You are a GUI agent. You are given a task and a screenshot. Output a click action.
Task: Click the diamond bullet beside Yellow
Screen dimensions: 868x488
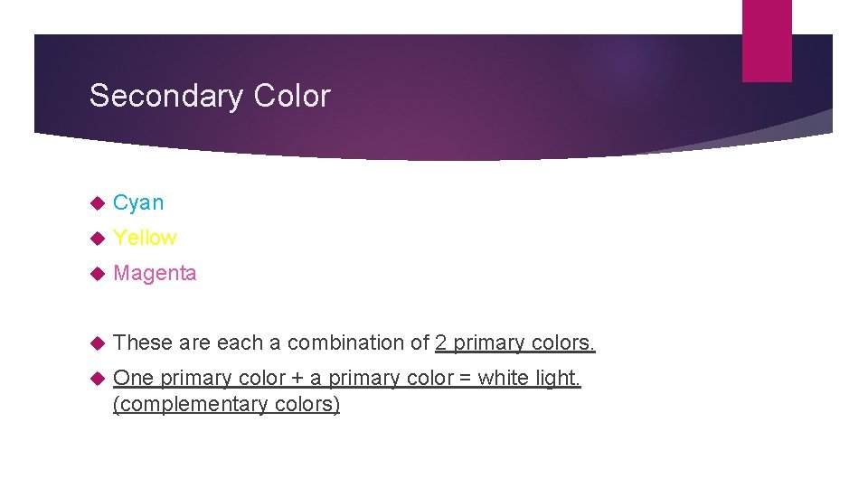[98, 239]
